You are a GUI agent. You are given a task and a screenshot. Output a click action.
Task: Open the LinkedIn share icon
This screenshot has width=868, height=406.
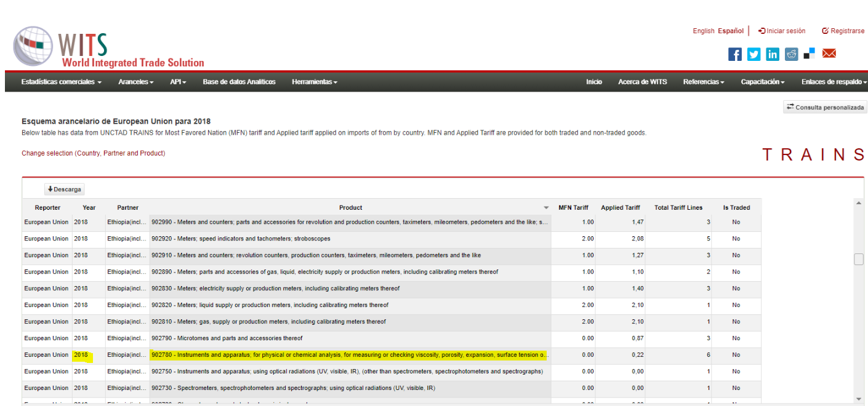773,54
